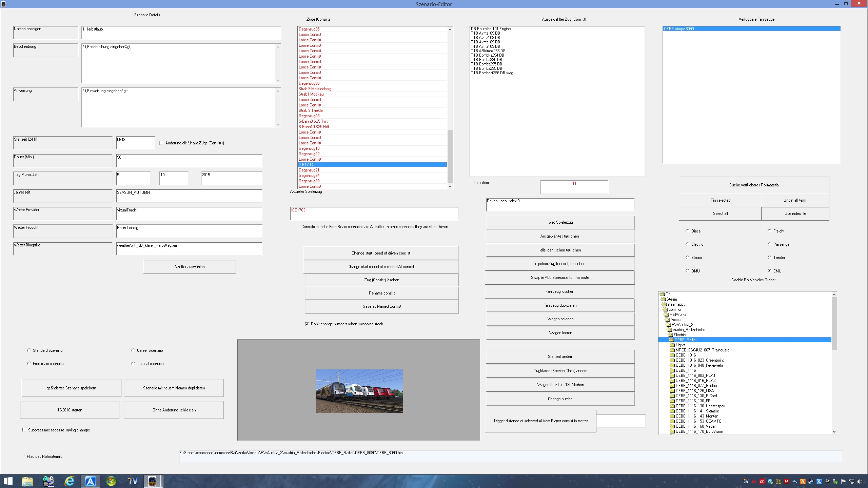This screenshot has width=868, height=488.
Task: Select Gegenzug21 in the consists list
Action: (309, 170)
